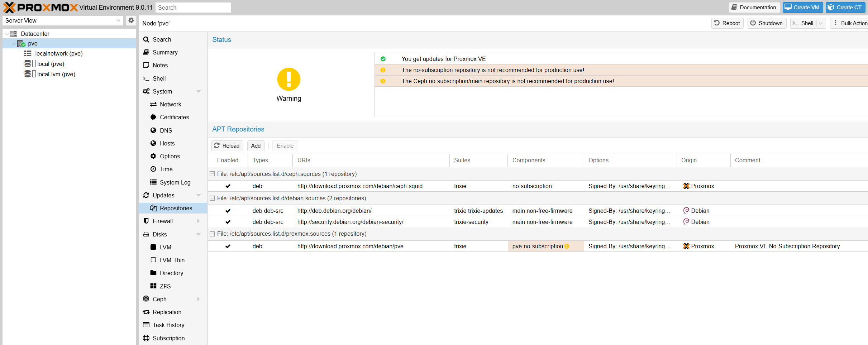Click the LVM-Thin outline icon
Viewport: 868px width, 345px height.
coord(153,260)
